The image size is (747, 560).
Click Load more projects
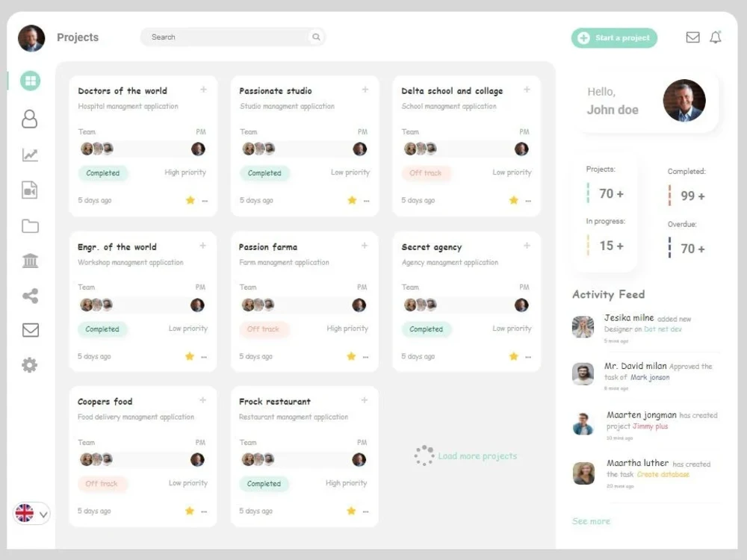477,455
